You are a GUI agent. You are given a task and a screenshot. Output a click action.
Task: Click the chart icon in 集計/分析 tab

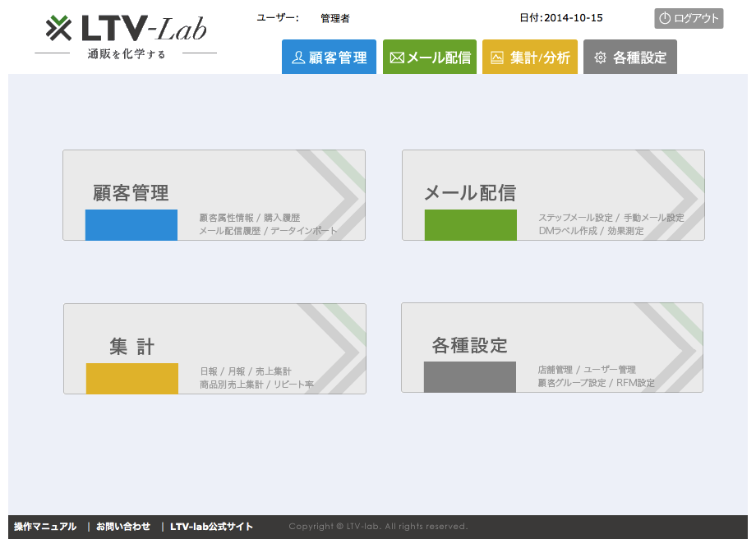point(497,58)
